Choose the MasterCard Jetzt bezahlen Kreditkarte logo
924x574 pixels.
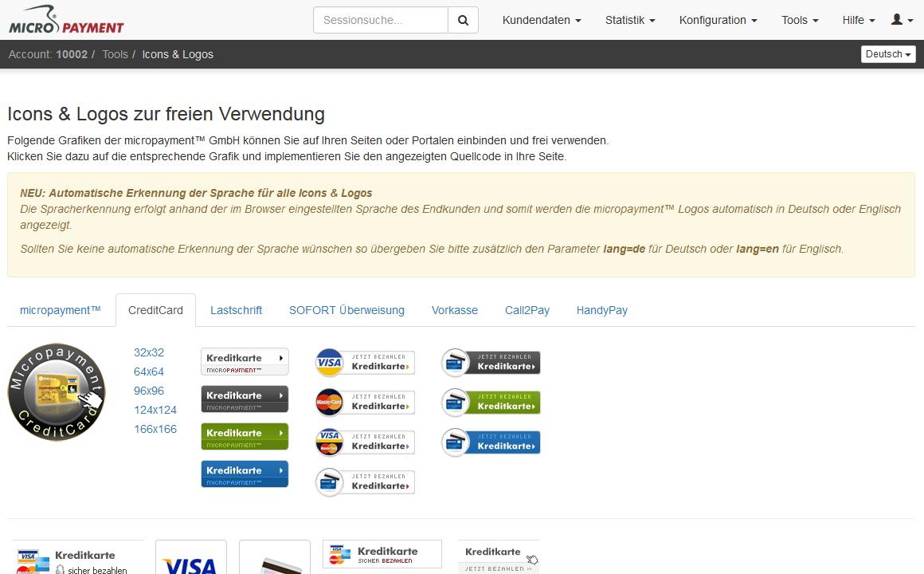tap(366, 403)
